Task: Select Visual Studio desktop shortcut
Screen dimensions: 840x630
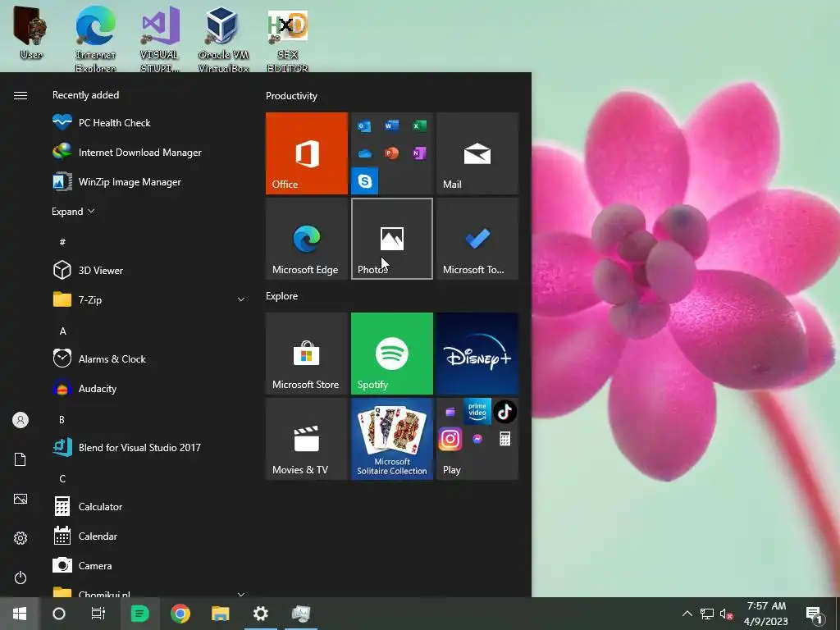Action: [160, 39]
